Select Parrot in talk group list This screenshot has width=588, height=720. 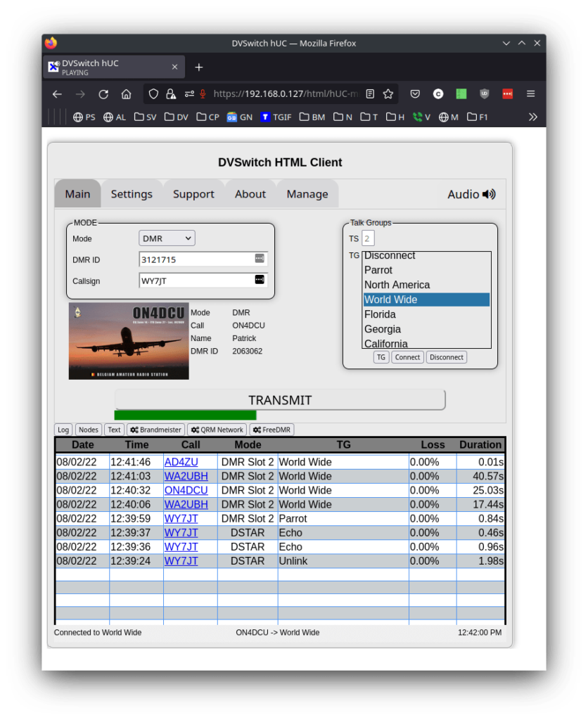tap(427, 270)
